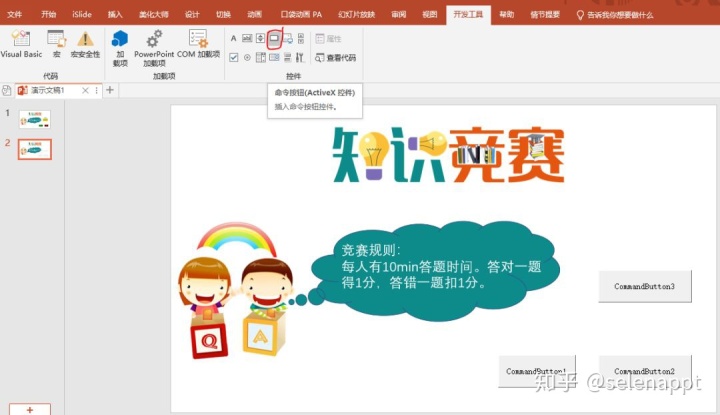Screen dimensions: 720x415
Task: Click the document list icon left of 演示文稿1 tab
Action: click(6, 90)
